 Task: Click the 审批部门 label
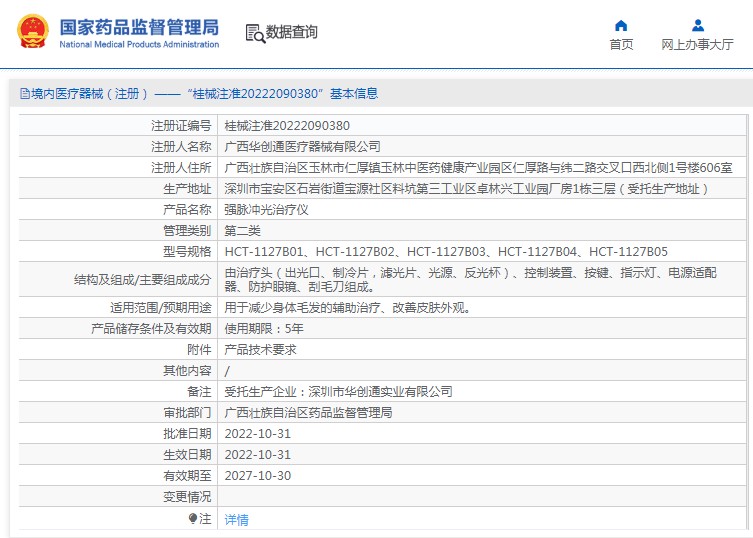[187, 413]
